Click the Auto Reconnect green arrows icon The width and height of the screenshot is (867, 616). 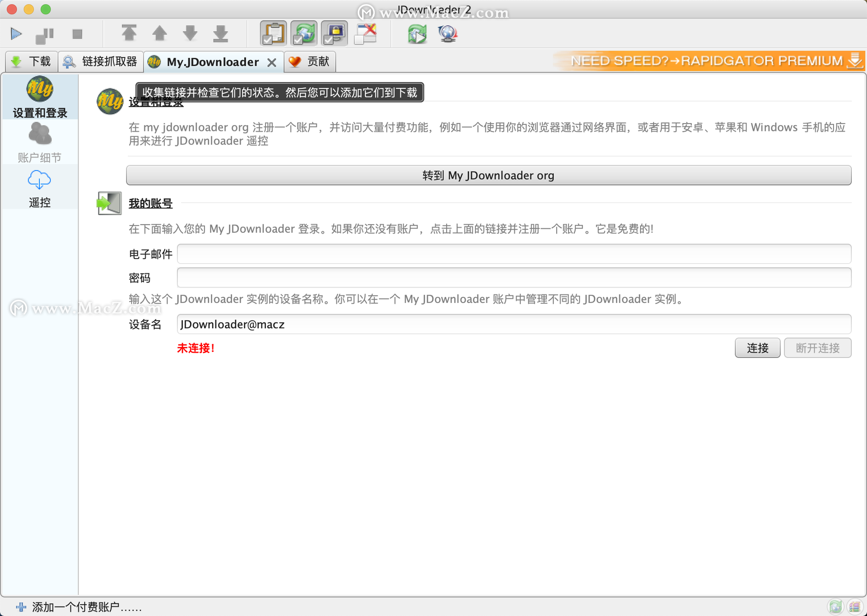[x=417, y=34]
